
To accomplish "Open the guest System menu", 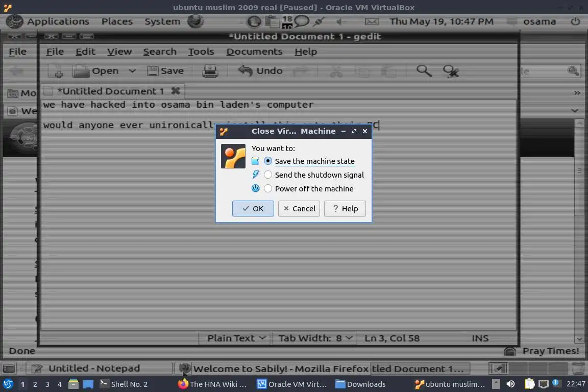I will tap(162, 21).
